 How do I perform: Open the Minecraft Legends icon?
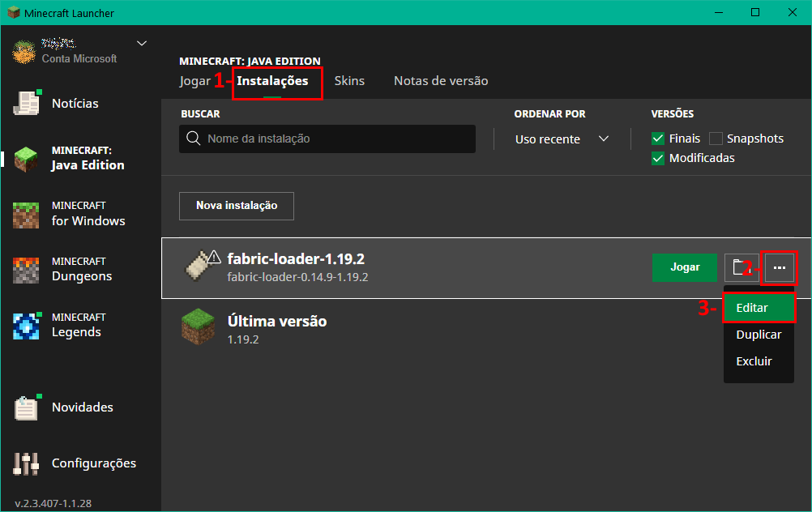click(26, 326)
